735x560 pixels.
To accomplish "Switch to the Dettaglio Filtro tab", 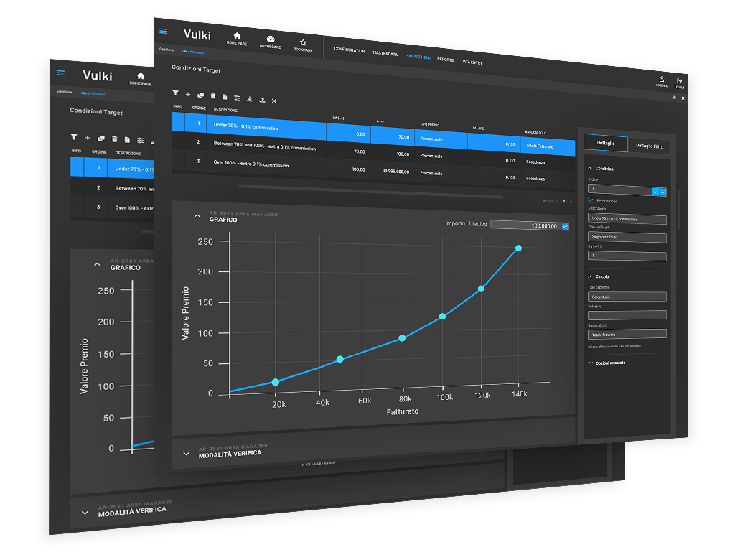I will (650, 146).
